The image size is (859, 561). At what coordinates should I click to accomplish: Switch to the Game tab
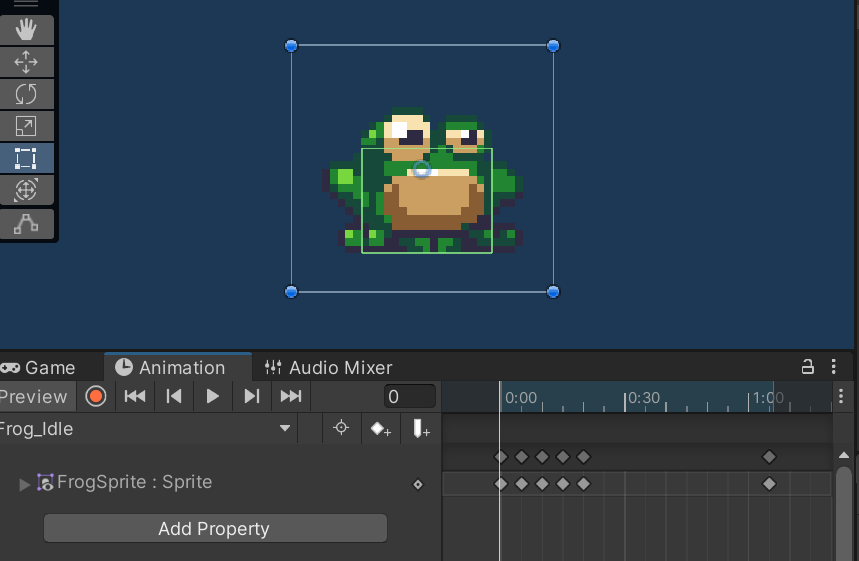pyautogui.click(x=40, y=367)
